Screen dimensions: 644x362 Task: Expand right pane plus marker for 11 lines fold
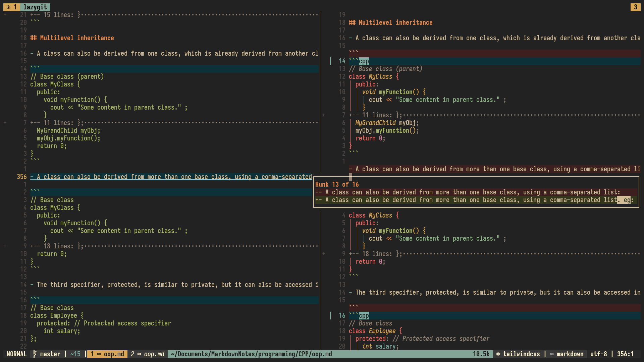point(324,115)
